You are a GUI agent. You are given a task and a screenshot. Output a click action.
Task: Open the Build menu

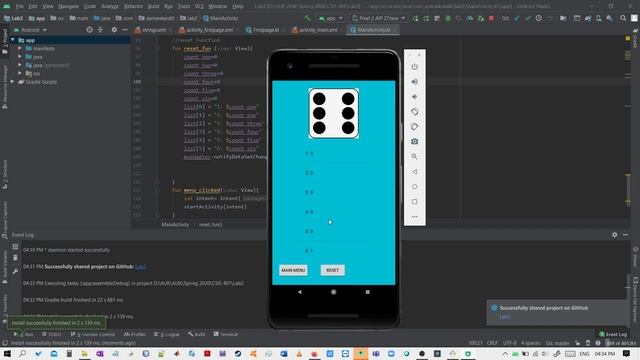coord(153,6)
